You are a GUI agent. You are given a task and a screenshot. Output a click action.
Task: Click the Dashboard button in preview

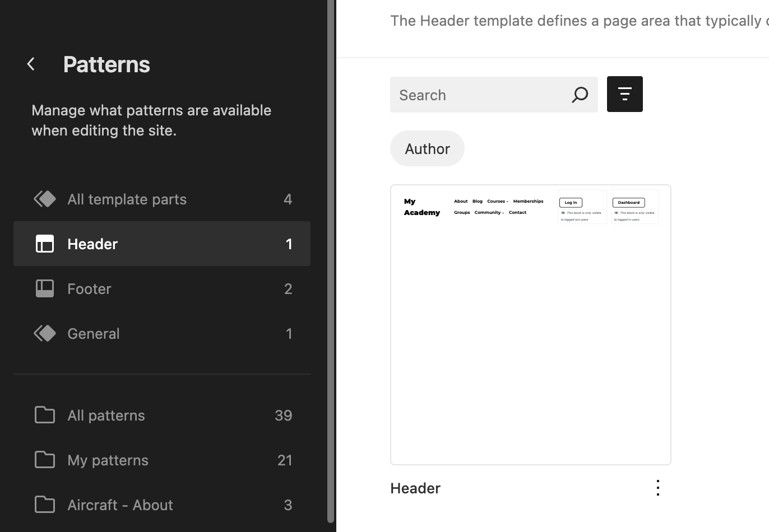click(x=628, y=203)
